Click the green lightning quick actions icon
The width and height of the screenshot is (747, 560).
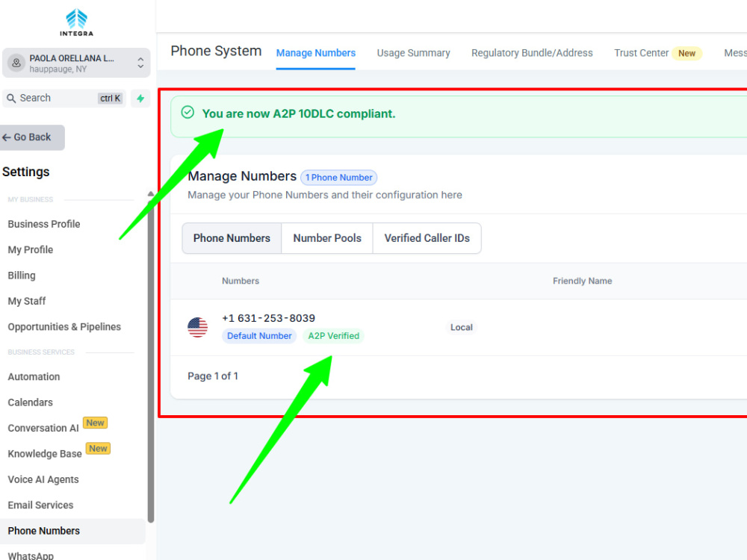tap(140, 98)
